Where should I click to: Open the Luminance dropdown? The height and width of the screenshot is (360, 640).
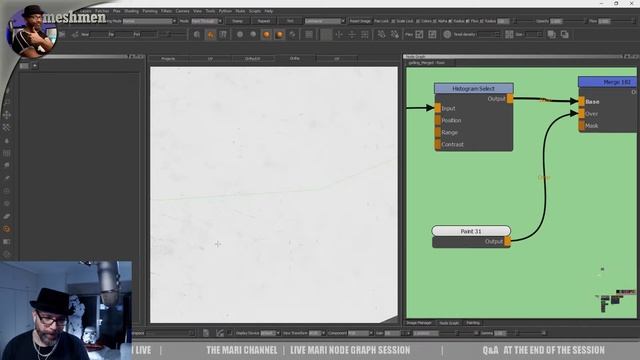[325, 21]
